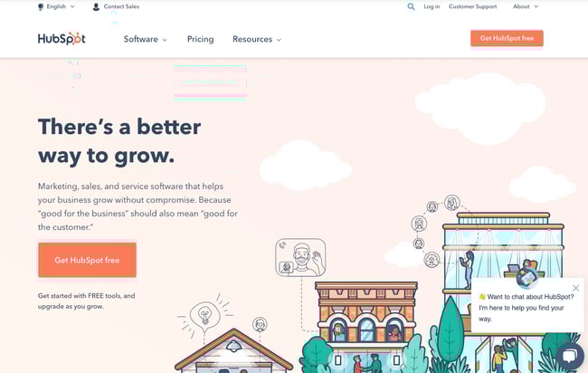Open the Customer Support link
This screenshot has height=373, width=588.
[x=472, y=6]
